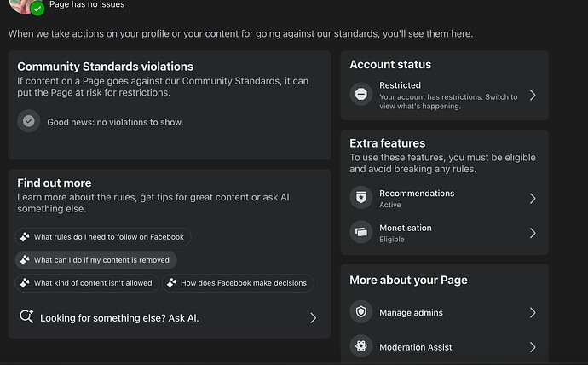
Task: Click the green verified badge on profile picture
Action: 37,9
